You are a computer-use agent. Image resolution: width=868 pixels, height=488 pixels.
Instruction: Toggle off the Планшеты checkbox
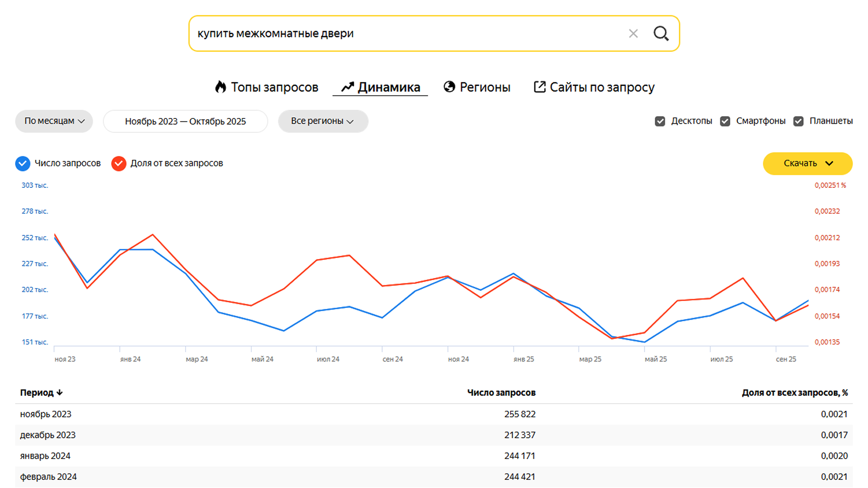(x=798, y=121)
